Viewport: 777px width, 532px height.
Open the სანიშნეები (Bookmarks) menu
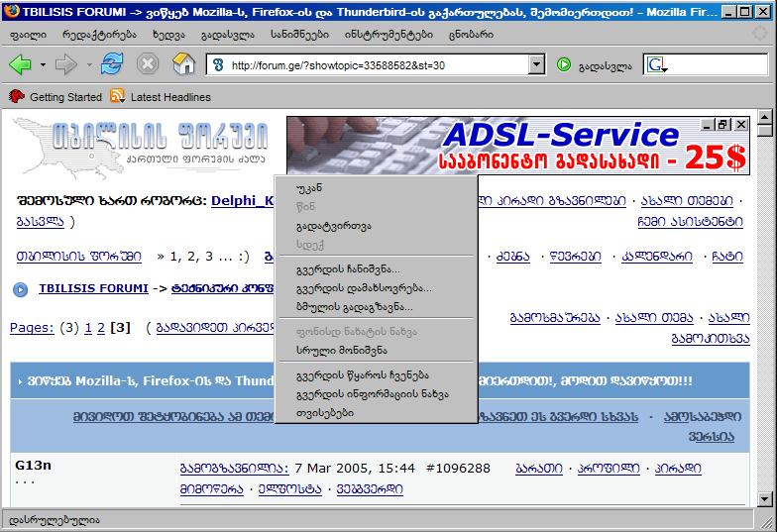click(299, 34)
